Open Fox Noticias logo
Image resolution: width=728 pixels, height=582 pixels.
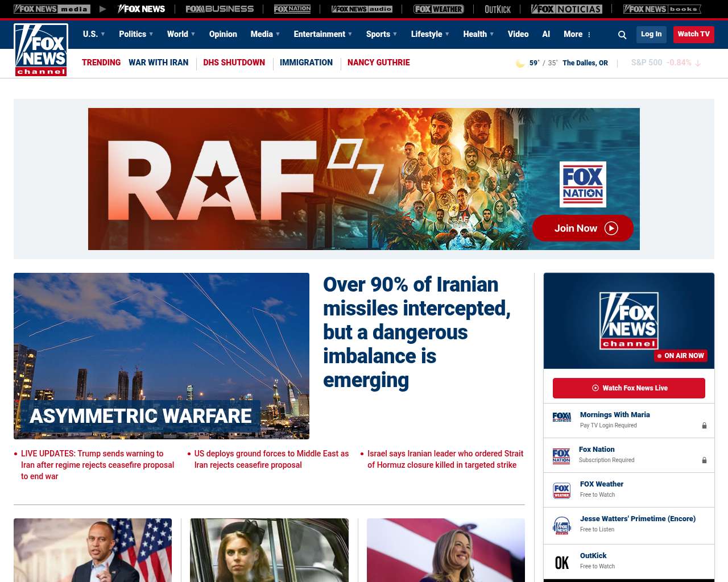(566, 9)
